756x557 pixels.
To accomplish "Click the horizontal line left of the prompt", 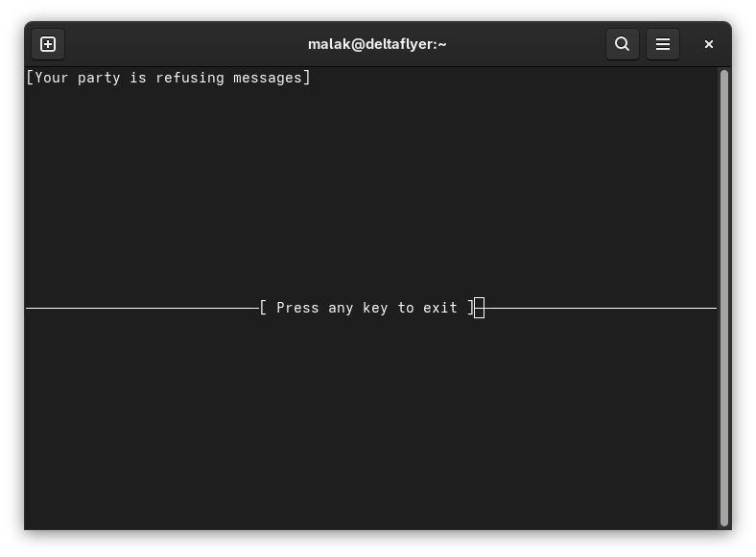I will (x=142, y=308).
